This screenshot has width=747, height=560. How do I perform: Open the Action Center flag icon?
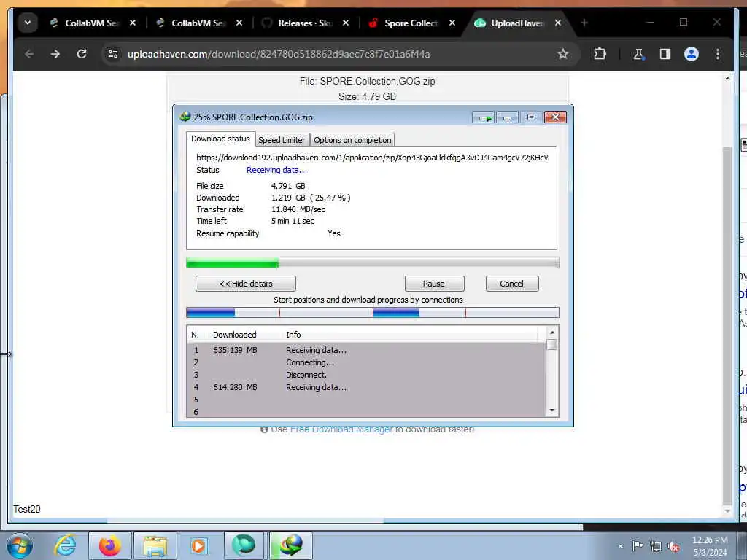click(638, 545)
